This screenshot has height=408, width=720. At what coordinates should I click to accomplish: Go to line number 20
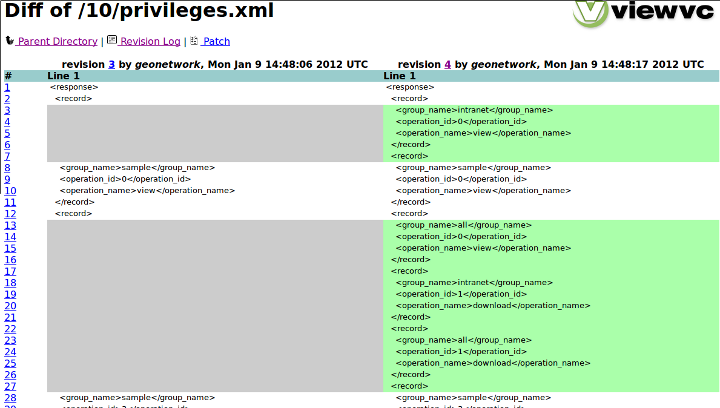[x=10, y=305]
